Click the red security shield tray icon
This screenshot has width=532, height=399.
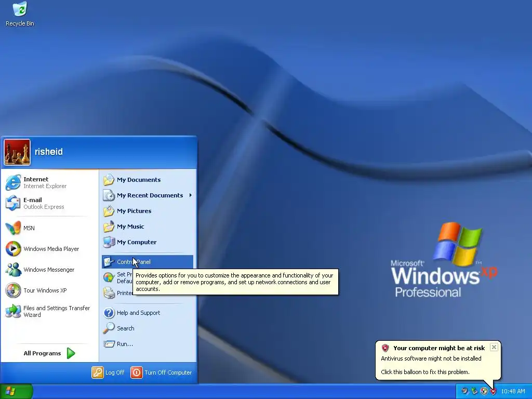point(494,391)
